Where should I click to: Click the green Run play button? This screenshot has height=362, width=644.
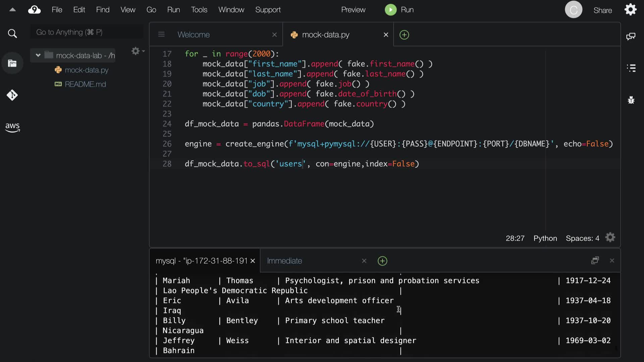click(390, 10)
